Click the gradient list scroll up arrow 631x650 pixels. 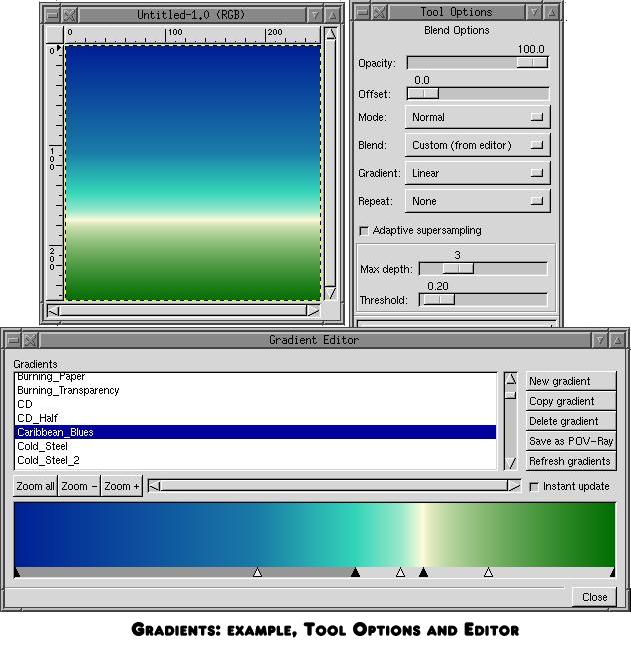[x=510, y=380]
